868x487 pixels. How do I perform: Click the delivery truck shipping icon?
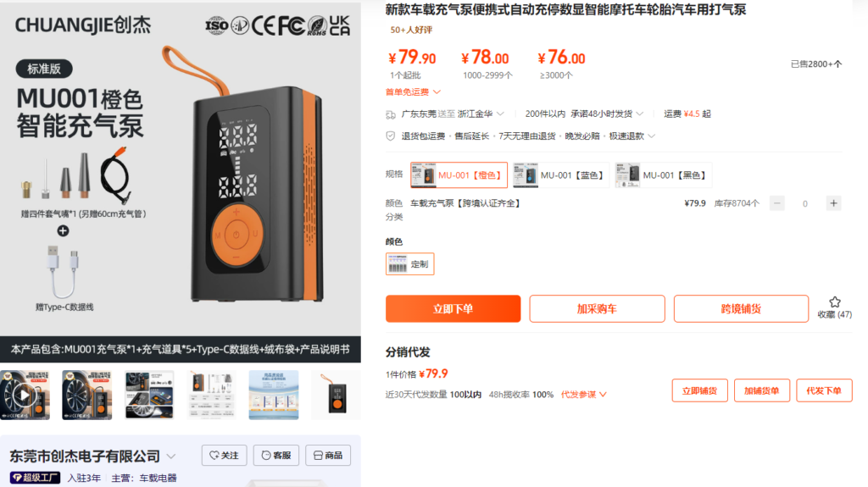(x=390, y=114)
